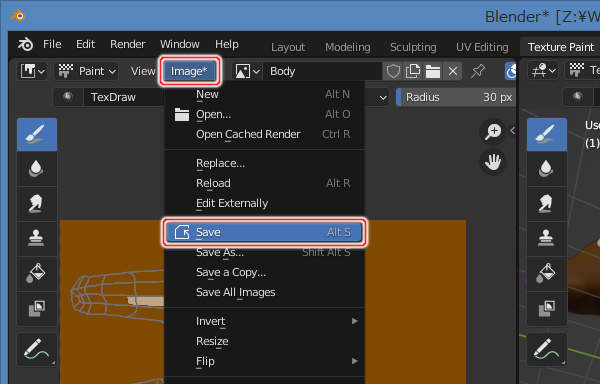Switch to the UV Editing workspace tab
Image resolution: width=600 pixels, height=384 pixels.
pyautogui.click(x=482, y=47)
